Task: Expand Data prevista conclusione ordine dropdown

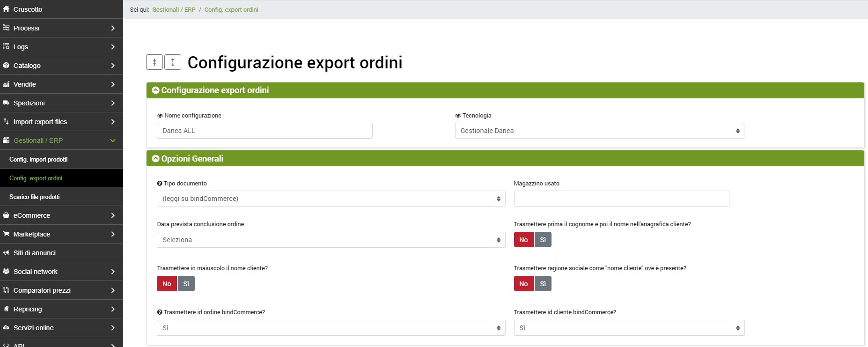Action: 331,240
